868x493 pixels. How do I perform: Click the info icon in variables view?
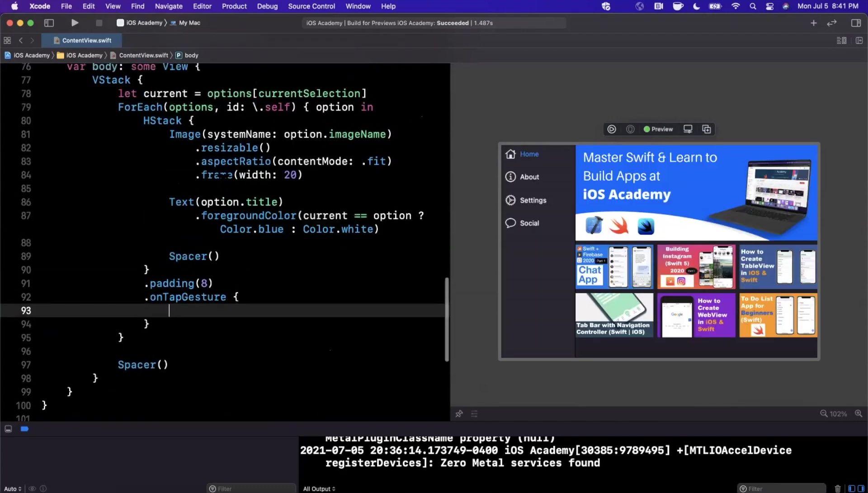coord(43,488)
